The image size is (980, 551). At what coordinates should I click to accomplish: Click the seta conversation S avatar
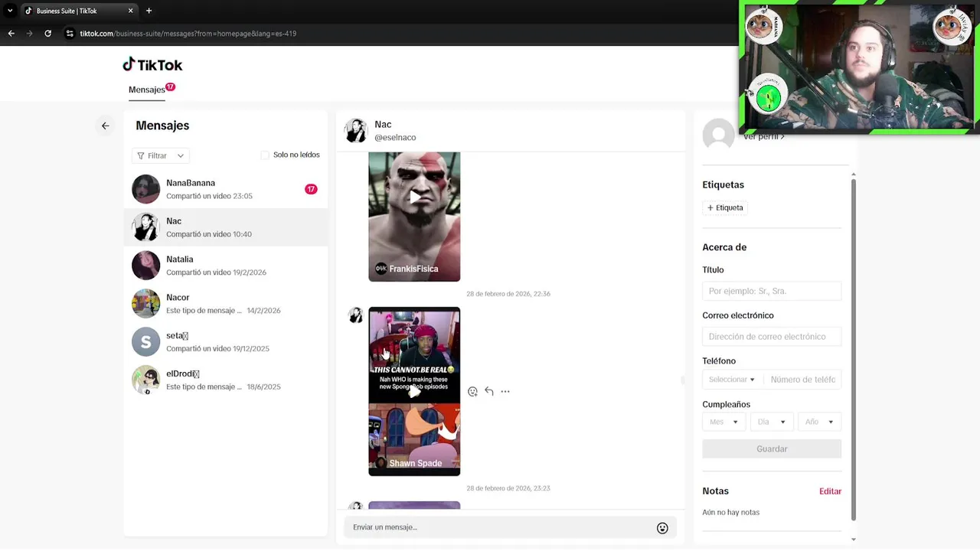click(x=145, y=342)
